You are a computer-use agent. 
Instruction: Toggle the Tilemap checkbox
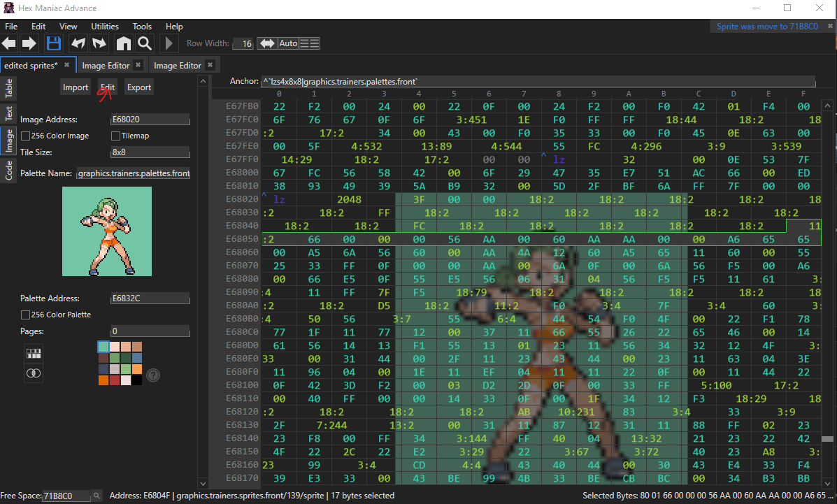[x=115, y=136]
